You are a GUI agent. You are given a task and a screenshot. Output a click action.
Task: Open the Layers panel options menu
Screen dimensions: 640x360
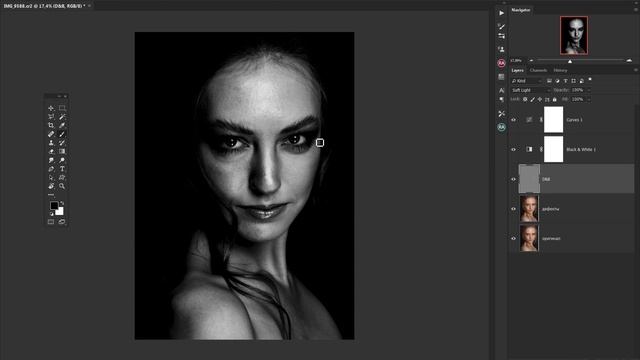click(x=636, y=70)
